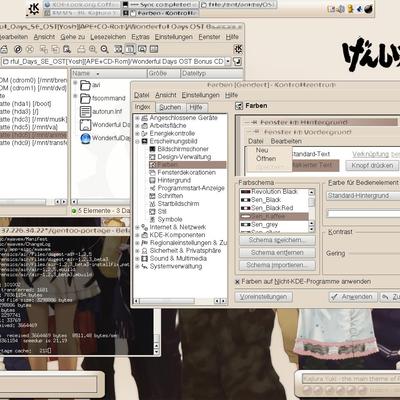Select Sen_BlackRed color scheme
400x400 pixels.
(274, 208)
